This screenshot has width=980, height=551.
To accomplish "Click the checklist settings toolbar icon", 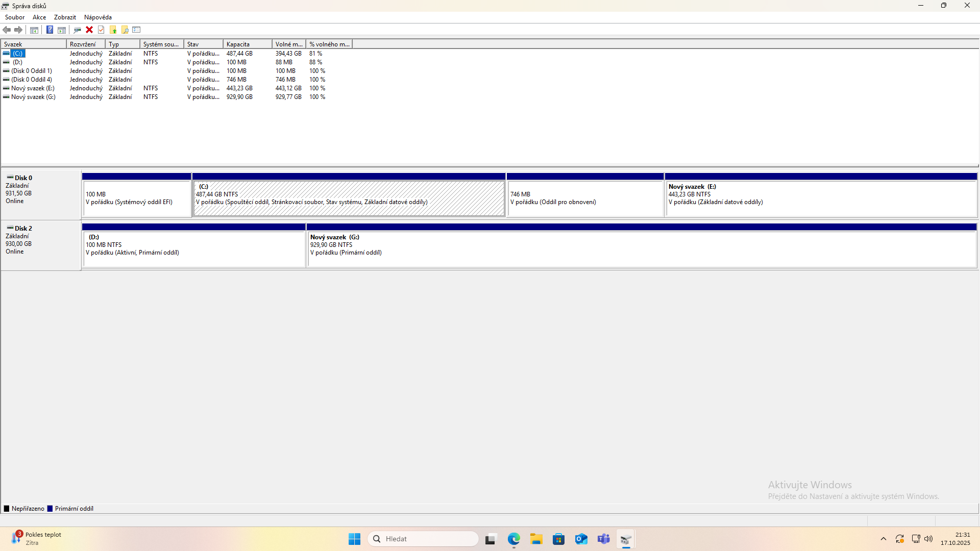I will coord(136,30).
